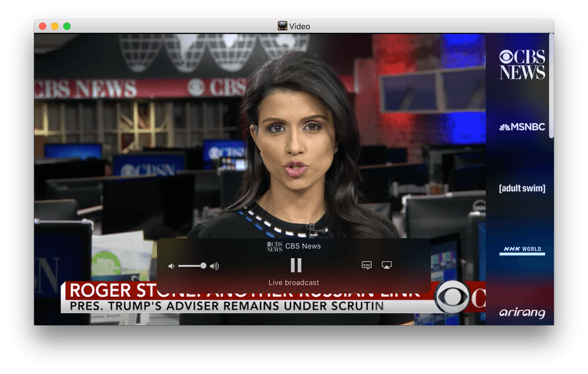Enter full screen with the green button
The width and height of the screenshot is (588, 374).
pyautogui.click(x=67, y=26)
